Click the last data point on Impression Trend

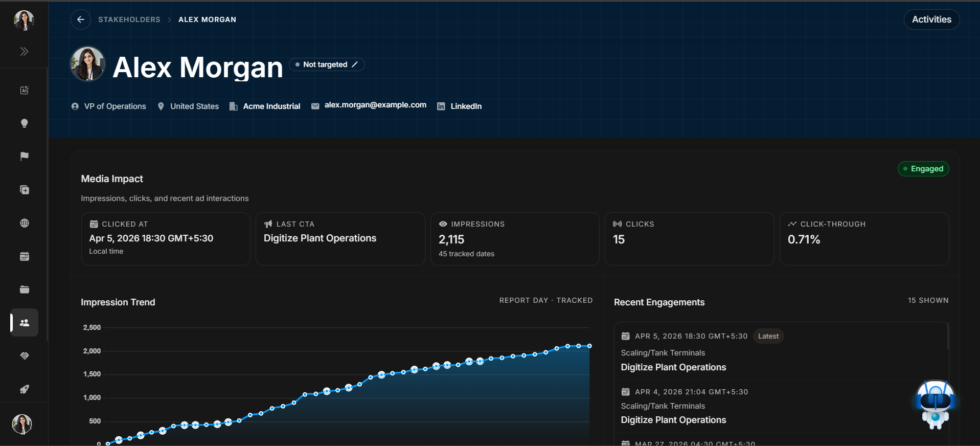coord(589,346)
